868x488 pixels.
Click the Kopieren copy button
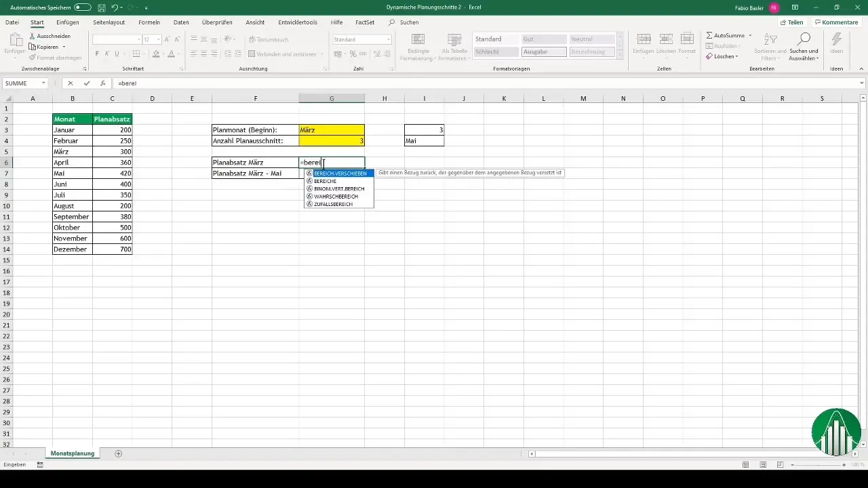(x=43, y=47)
